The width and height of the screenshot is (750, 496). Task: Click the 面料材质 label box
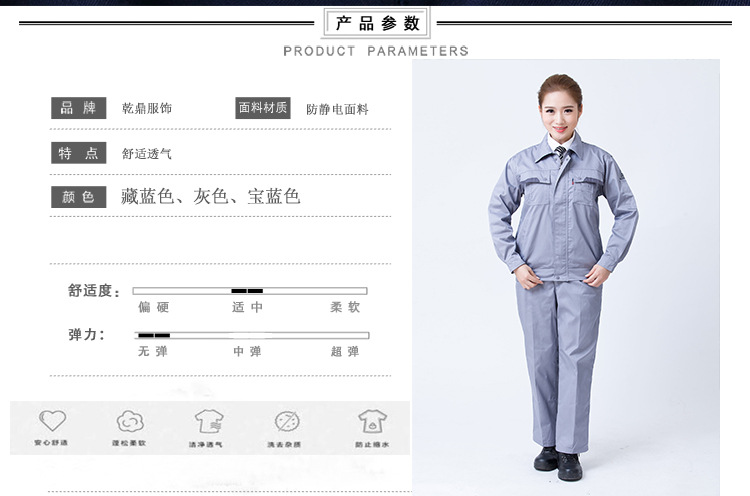point(263,108)
